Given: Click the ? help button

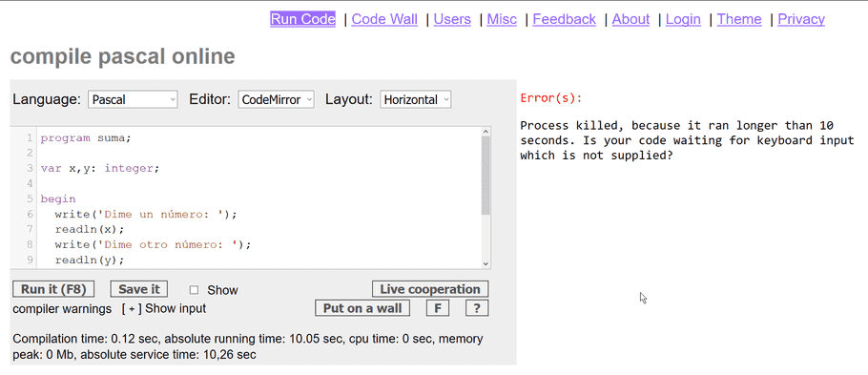Looking at the screenshot, I should (x=477, y=308).
